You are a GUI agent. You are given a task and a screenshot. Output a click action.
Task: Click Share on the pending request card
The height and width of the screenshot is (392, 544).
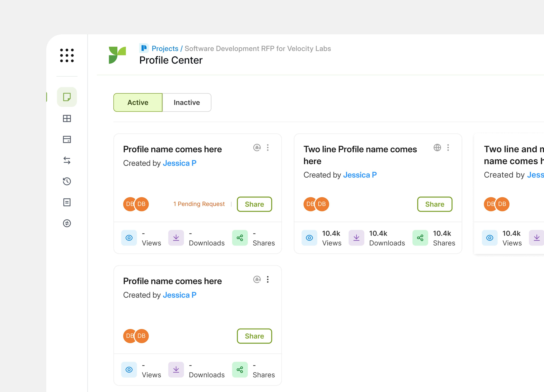(x=254, y=204)
